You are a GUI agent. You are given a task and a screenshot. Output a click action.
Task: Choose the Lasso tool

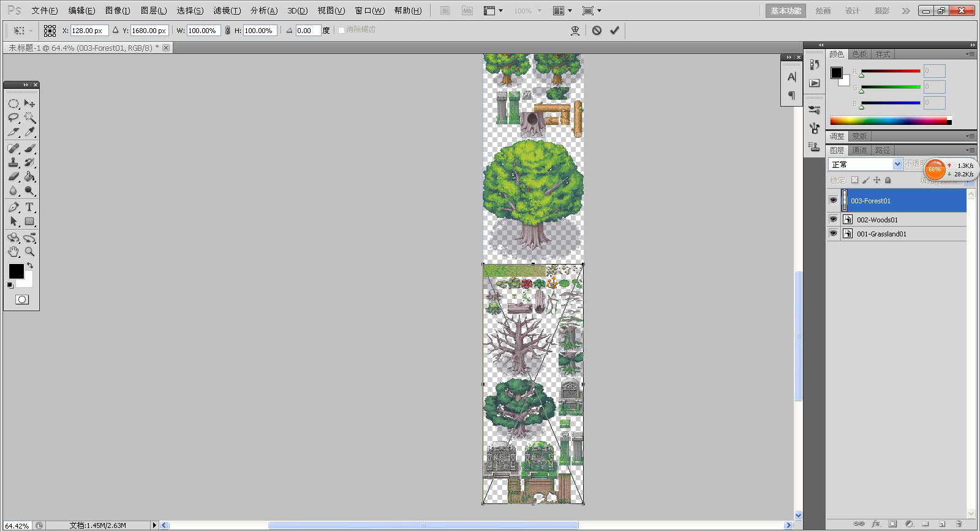pos(13,118)
